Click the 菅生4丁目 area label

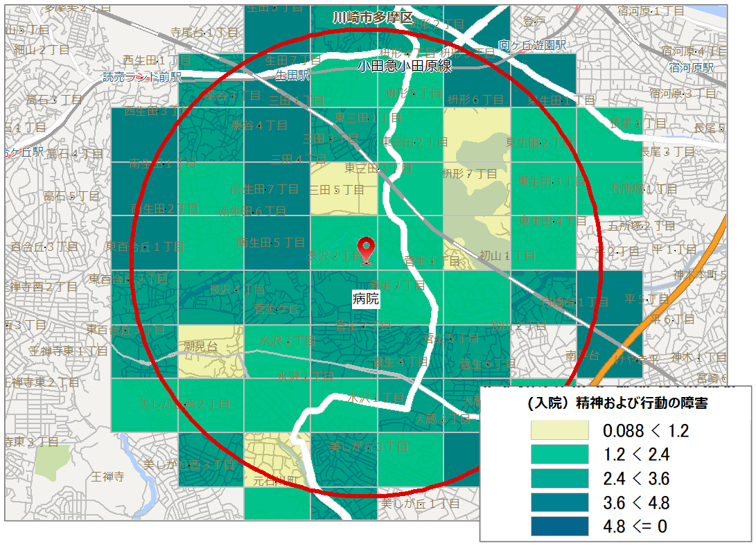tap(401, 362)
